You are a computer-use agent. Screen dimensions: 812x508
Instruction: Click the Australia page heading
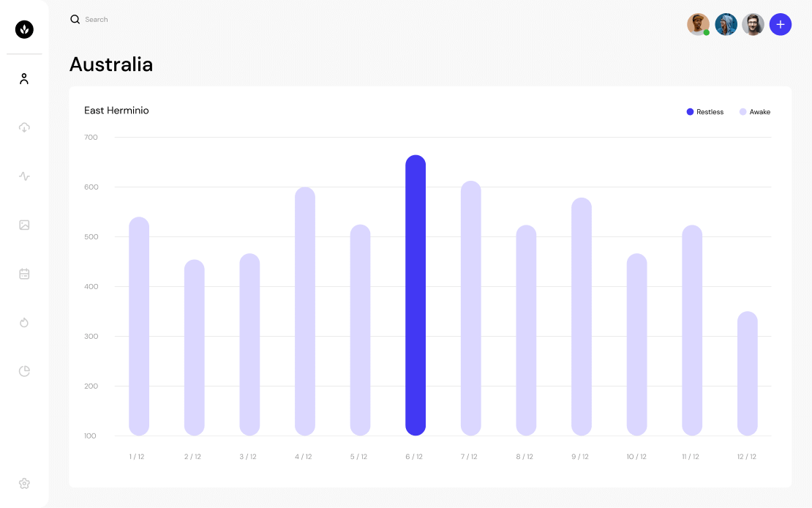(111, 64)
